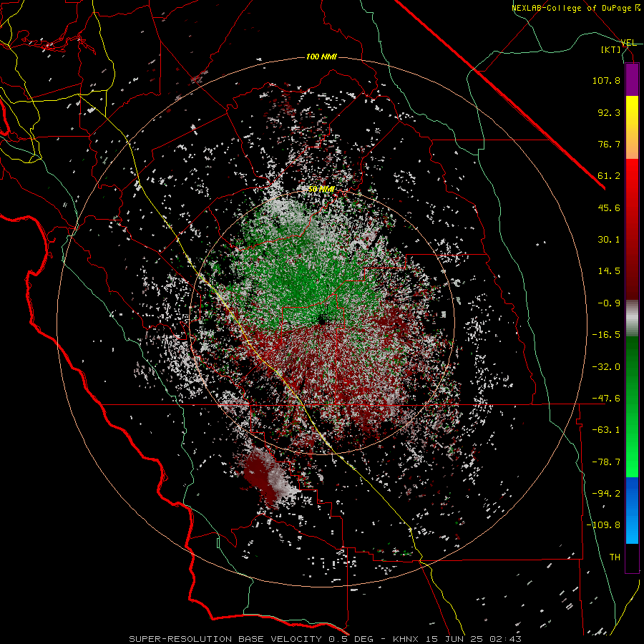Click the 100 NMI range ring label
Screen dimensions: 644x644
321,57
